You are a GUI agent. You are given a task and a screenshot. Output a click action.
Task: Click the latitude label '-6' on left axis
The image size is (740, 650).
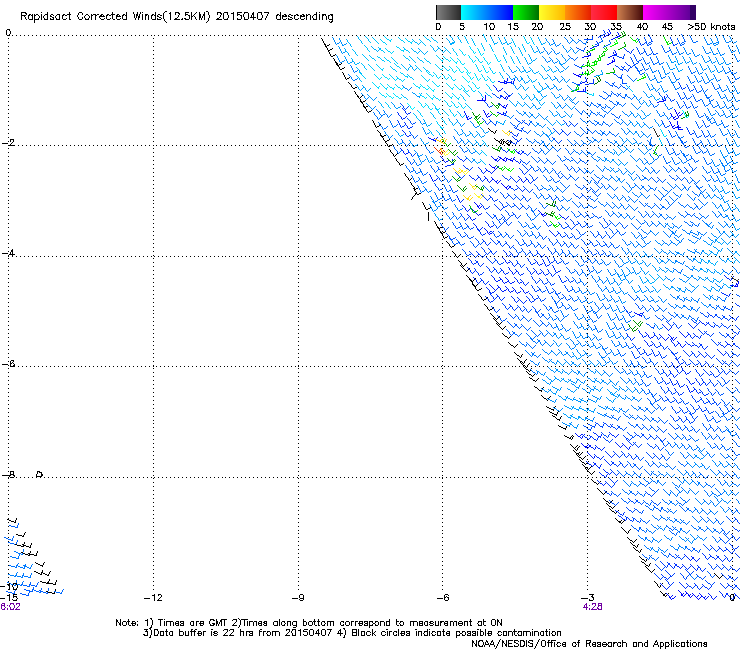8,363
